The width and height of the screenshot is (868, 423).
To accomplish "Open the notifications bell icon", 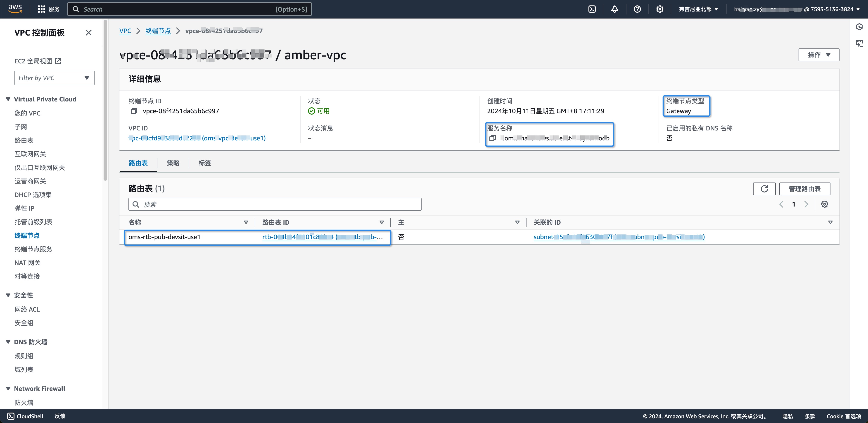I will tap(615, 9).
